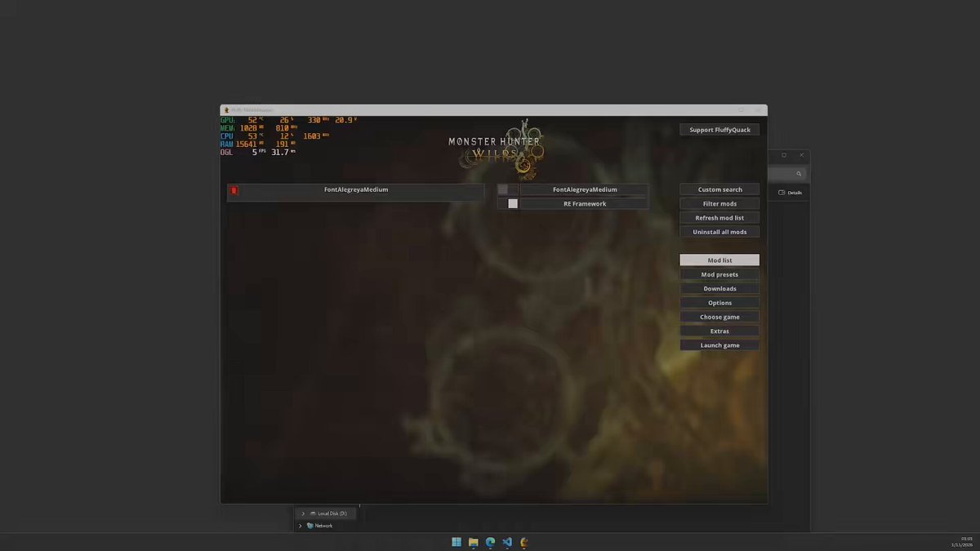This screenshot has height=551, width=980.
Task: Click the Custom search button
Action: (719, 189)
